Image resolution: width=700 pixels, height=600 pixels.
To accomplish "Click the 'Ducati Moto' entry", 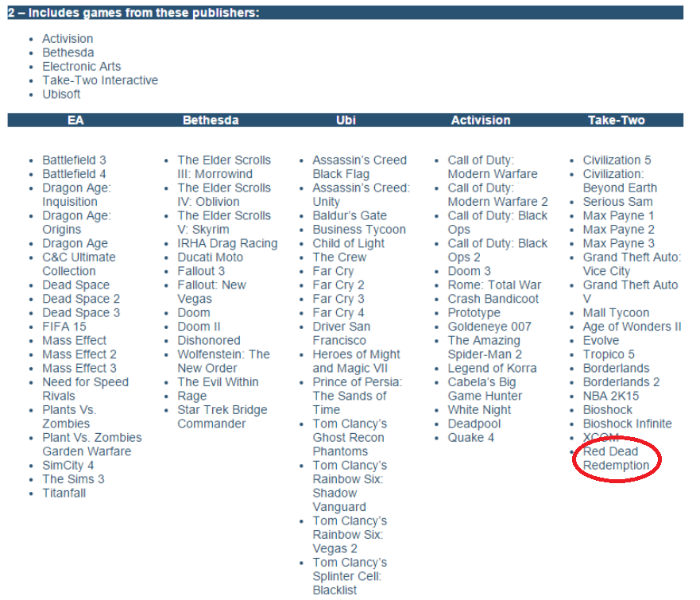I will coord(211,257).
